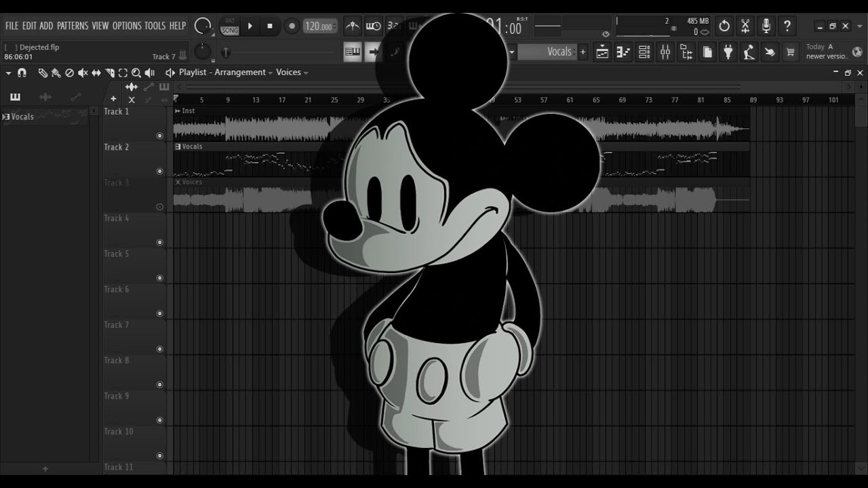
Task: Open the content library hand icon
Action: tap(770, 52)
